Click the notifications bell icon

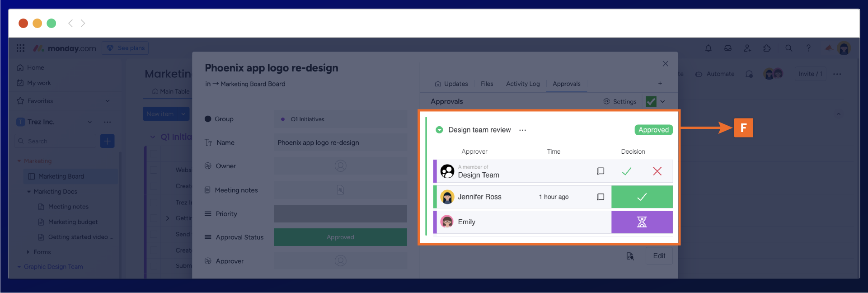pos(708,48)
